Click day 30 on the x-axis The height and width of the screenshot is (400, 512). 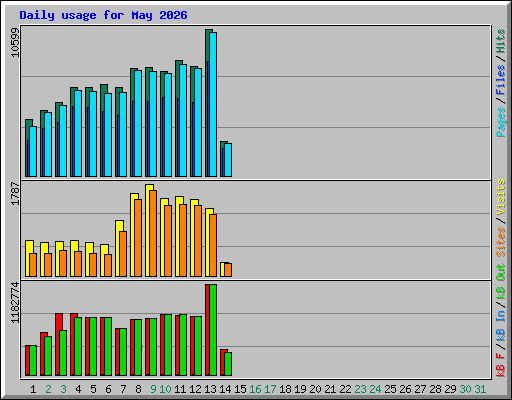465,389
